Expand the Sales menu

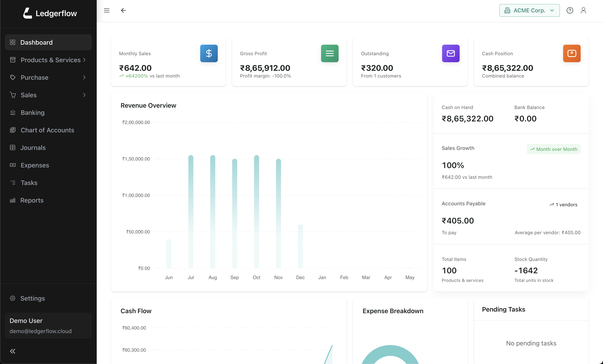28,95
